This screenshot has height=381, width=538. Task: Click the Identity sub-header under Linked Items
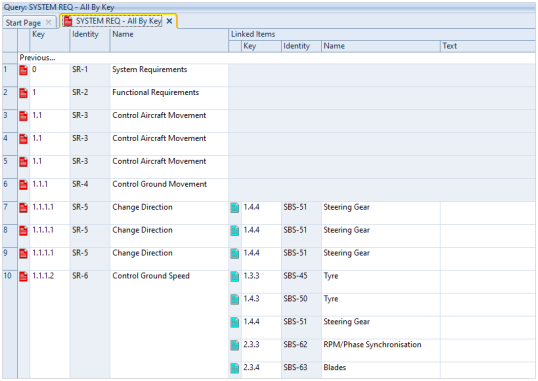tap(301, 46)
